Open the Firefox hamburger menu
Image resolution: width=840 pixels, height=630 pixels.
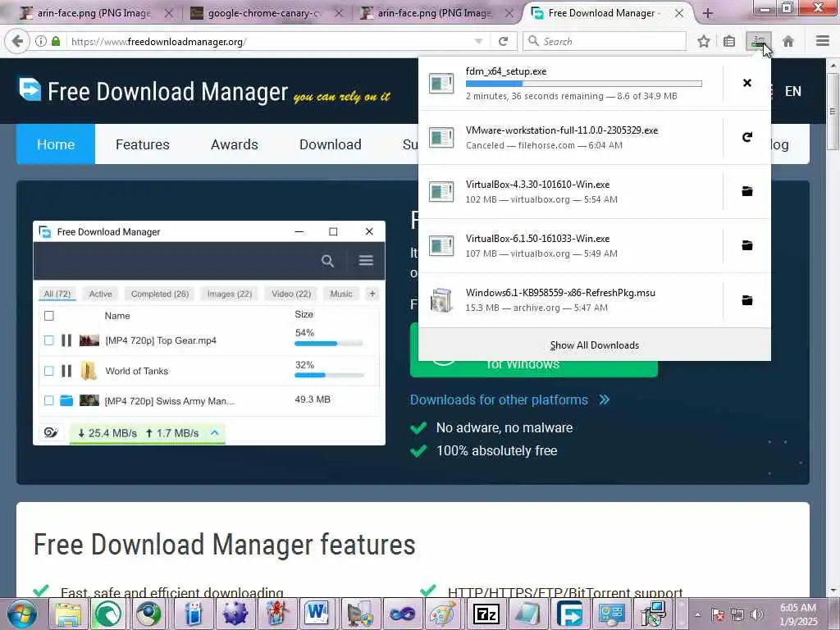(823, 41)
